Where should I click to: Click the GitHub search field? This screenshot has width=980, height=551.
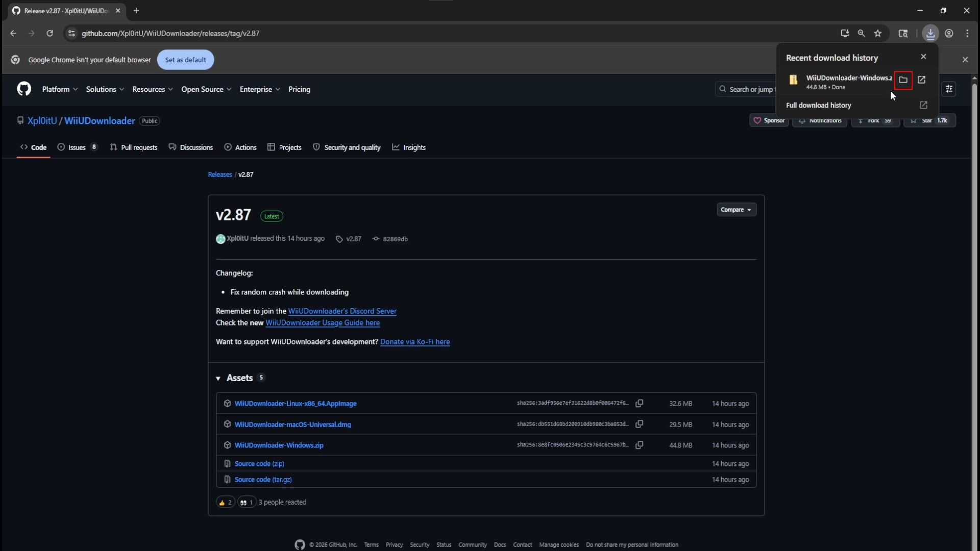746,89
